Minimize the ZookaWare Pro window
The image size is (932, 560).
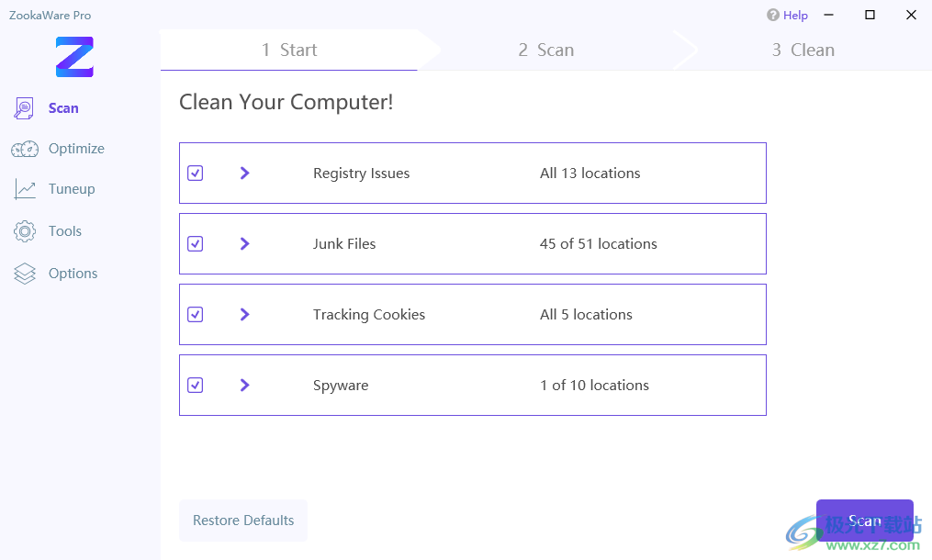tap(828, 15)
